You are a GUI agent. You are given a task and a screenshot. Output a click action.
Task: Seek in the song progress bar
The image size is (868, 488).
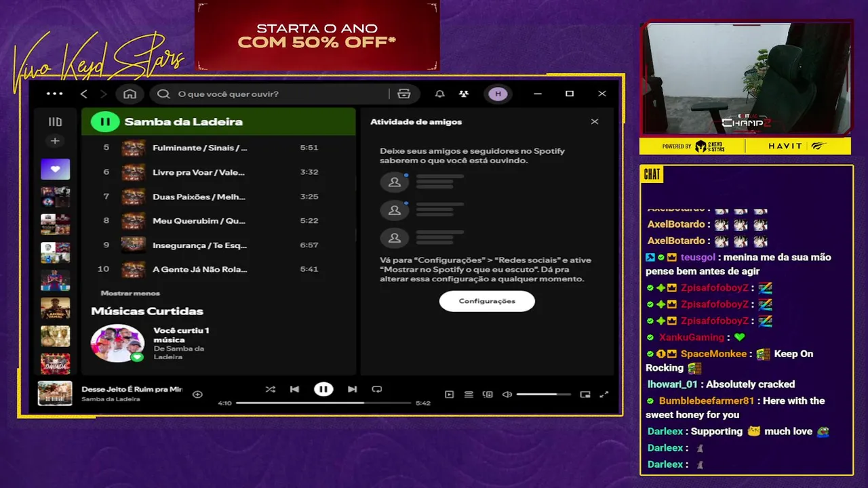(x=323, y=403)
